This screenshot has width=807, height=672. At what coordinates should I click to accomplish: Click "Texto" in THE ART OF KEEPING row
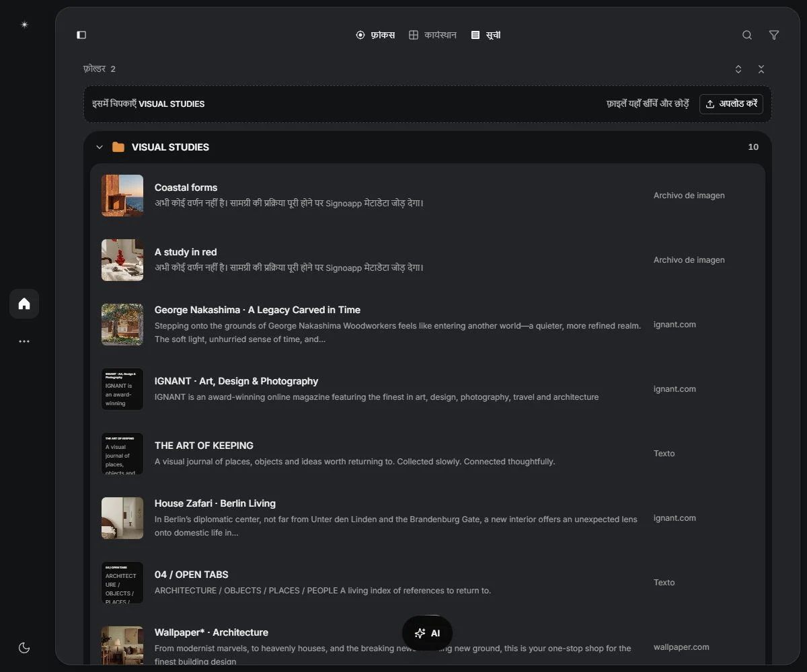pyautogui.click(x=664, y=454)
